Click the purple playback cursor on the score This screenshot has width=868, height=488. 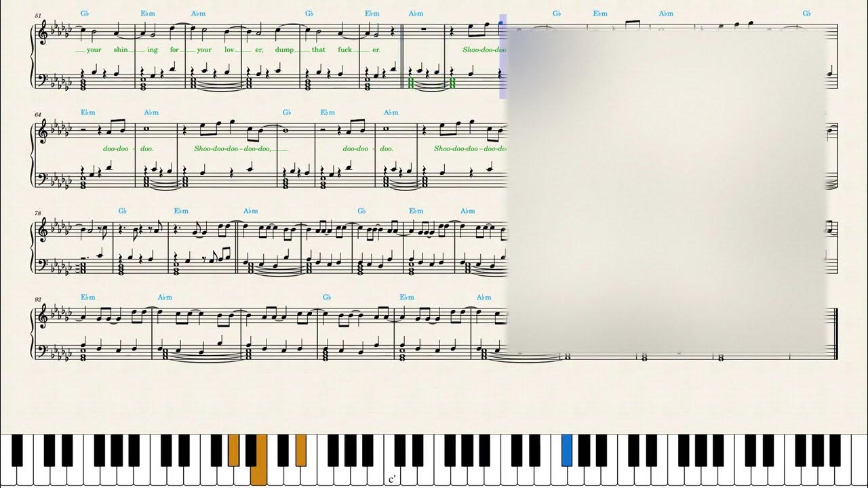click(503, 56)
